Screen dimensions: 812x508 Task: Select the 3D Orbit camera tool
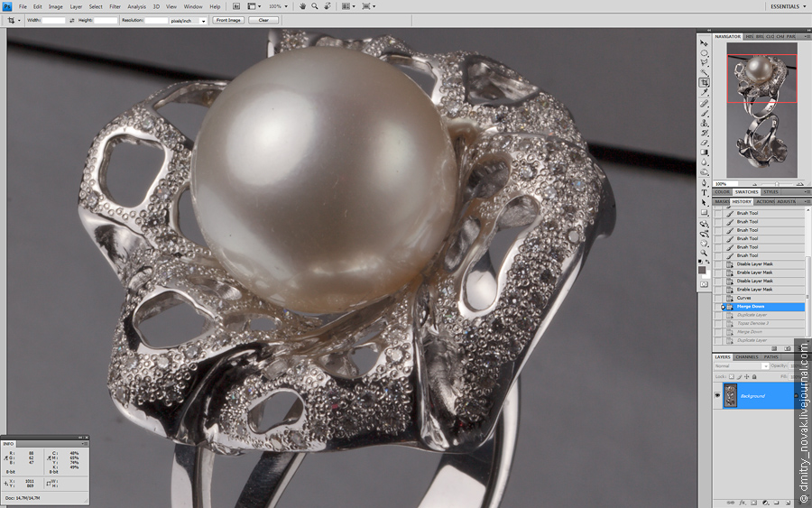tap(704, 234)
